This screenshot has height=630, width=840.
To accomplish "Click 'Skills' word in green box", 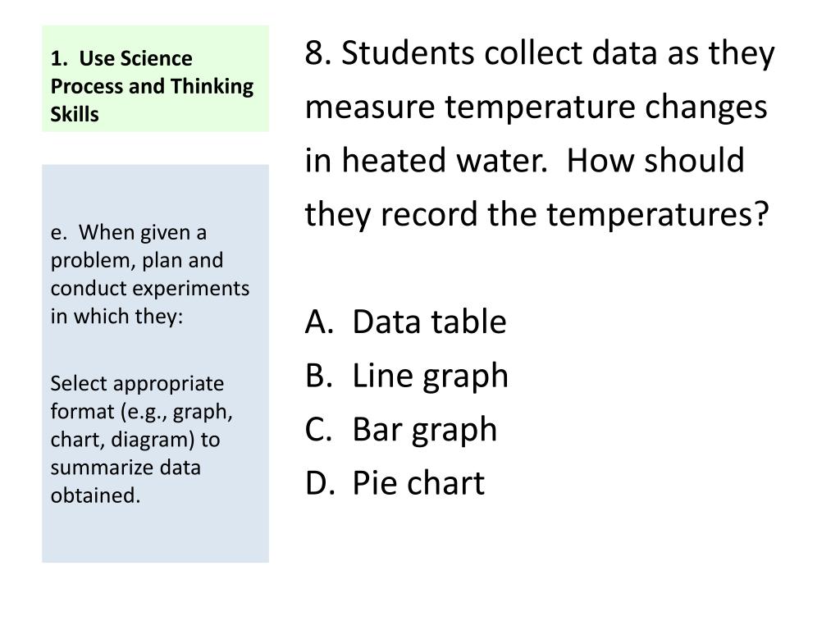I will (x=75, y=114).
